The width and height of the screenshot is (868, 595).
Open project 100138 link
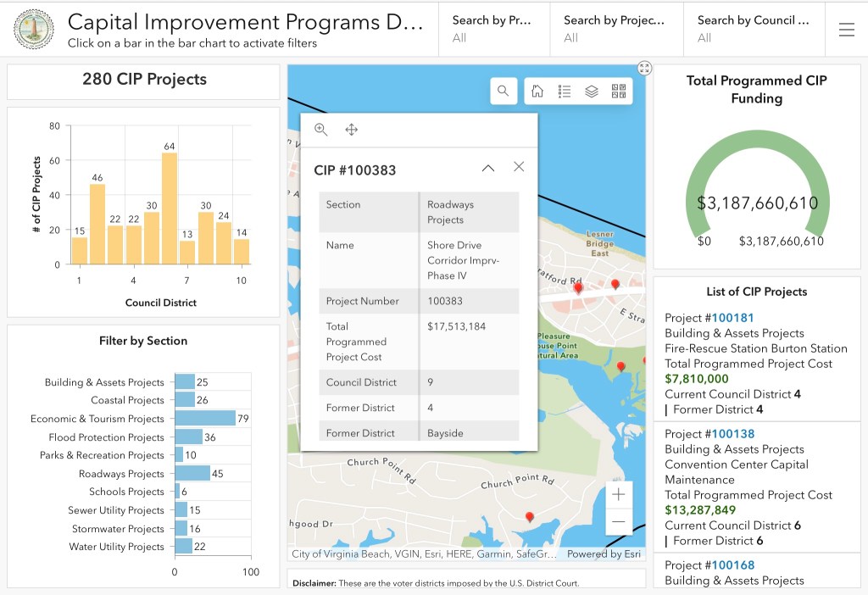[732, 434]
